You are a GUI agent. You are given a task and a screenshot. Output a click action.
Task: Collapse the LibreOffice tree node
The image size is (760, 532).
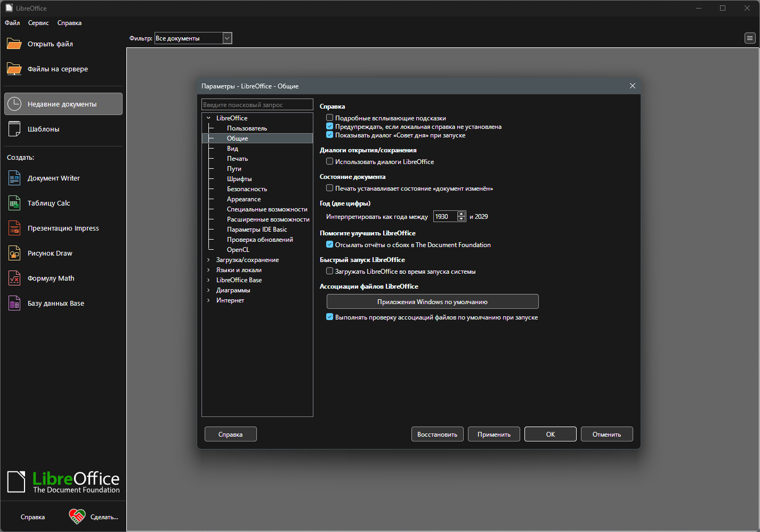pyautogui.click(x=208, y=118)
